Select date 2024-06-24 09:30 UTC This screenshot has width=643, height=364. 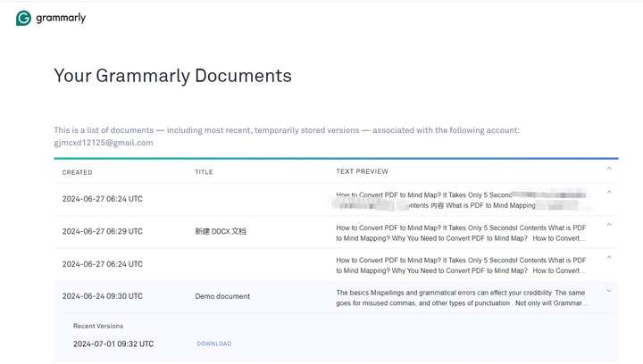coord(103,296)
